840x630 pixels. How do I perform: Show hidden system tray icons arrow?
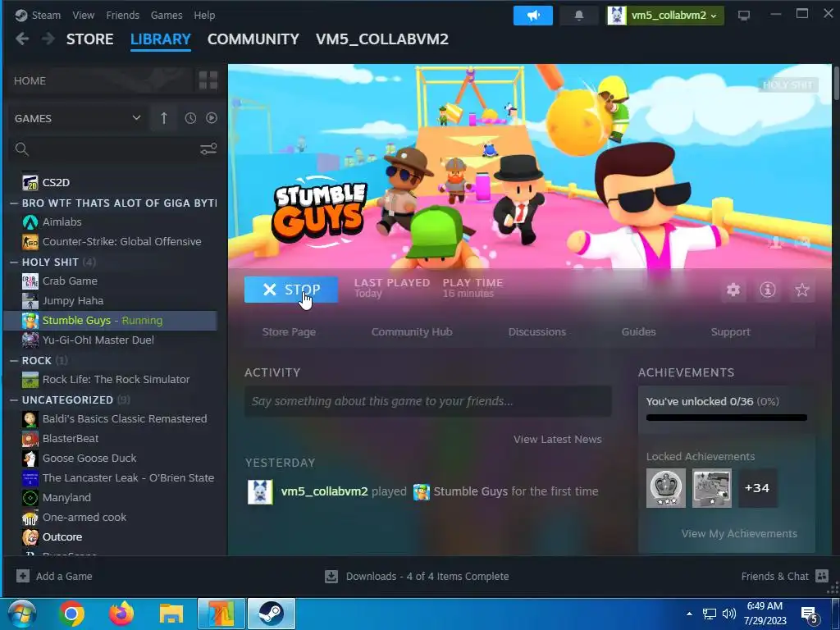pyautogui.click(x=689, y=614)
